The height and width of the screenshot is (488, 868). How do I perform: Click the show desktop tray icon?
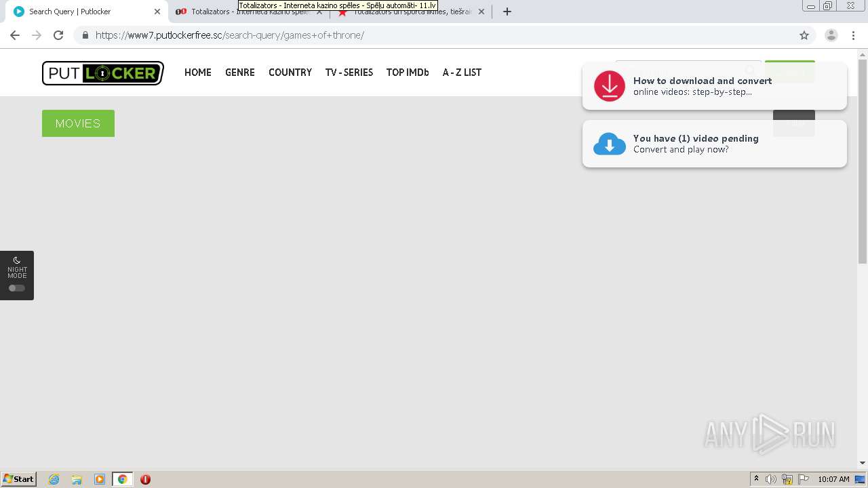coord(861,479)
